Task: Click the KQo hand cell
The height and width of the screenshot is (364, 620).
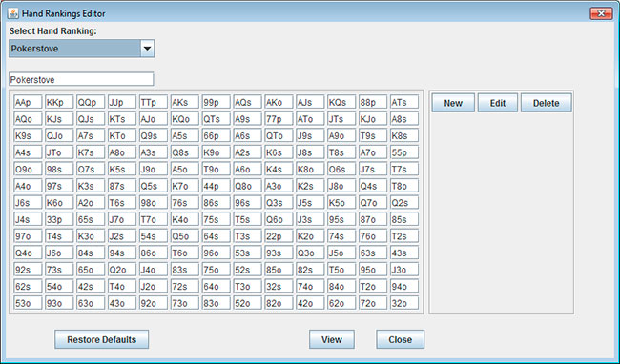Action: pos(185,119)
